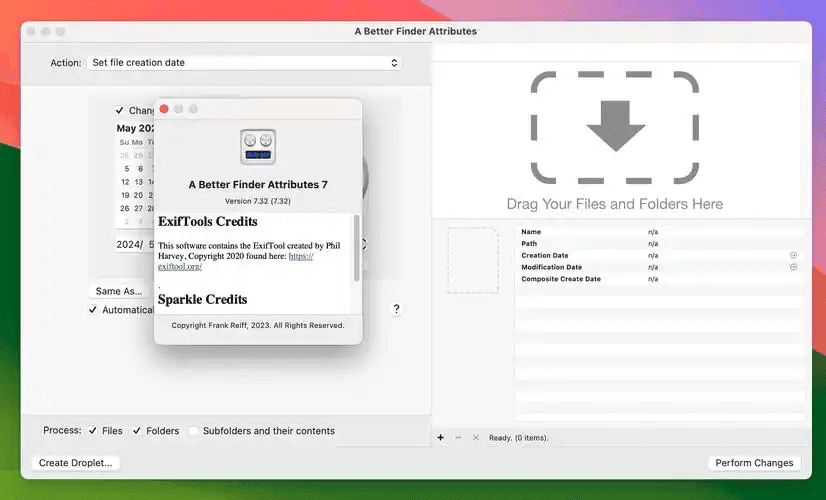Click the drop arrow file zone icon

click(x=614, y=127)
